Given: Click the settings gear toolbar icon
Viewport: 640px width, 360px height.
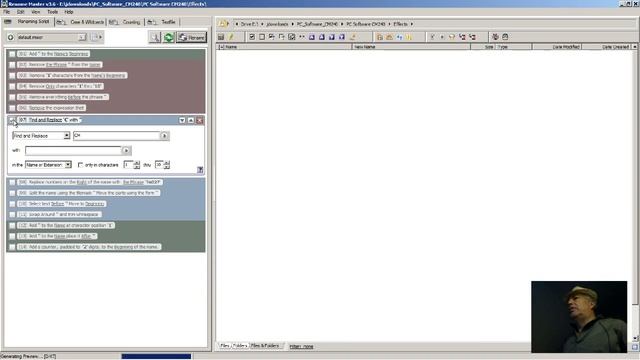Looking at the screenshot, I should 495,37.
